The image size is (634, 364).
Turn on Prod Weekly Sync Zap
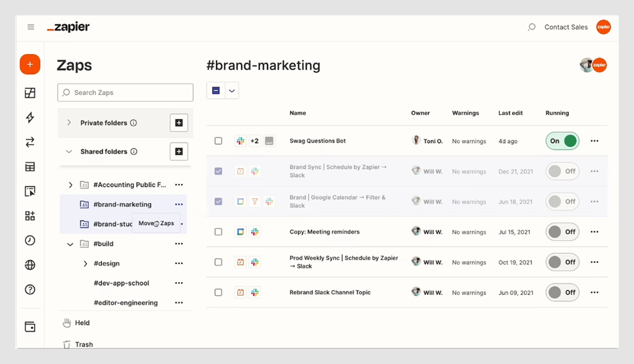[562, 262]
